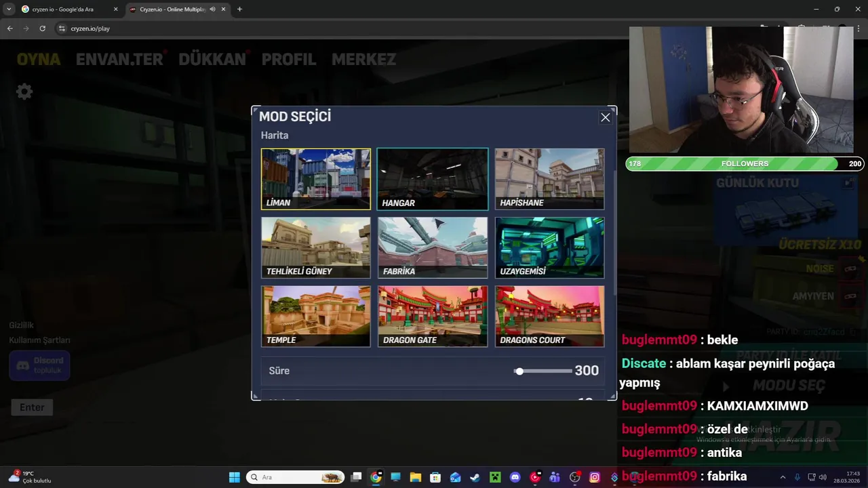Image resolution: width=868 pixels, height=488 pixels.
Task: Open Discord from the taskbar
Action: click(x=515, y=477)
